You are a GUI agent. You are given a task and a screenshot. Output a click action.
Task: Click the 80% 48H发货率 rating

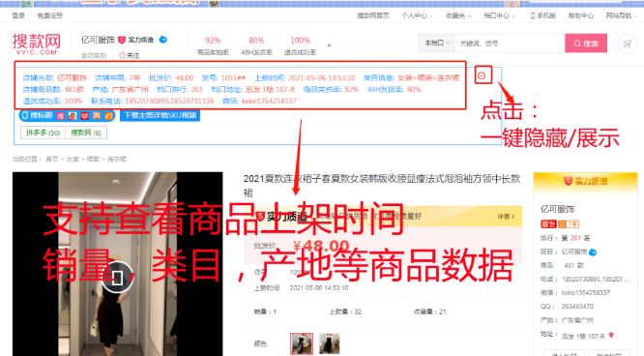pos(256,45)
